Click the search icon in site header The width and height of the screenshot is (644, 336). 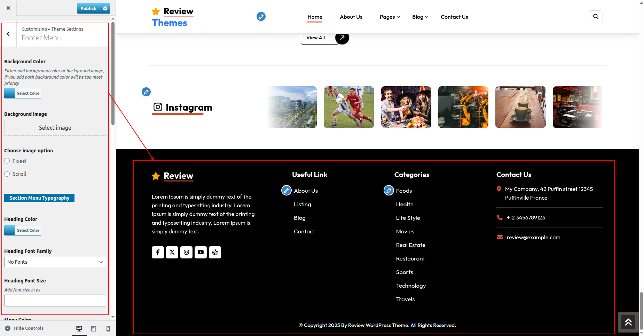pyautogui.click(x=596, y=17)
